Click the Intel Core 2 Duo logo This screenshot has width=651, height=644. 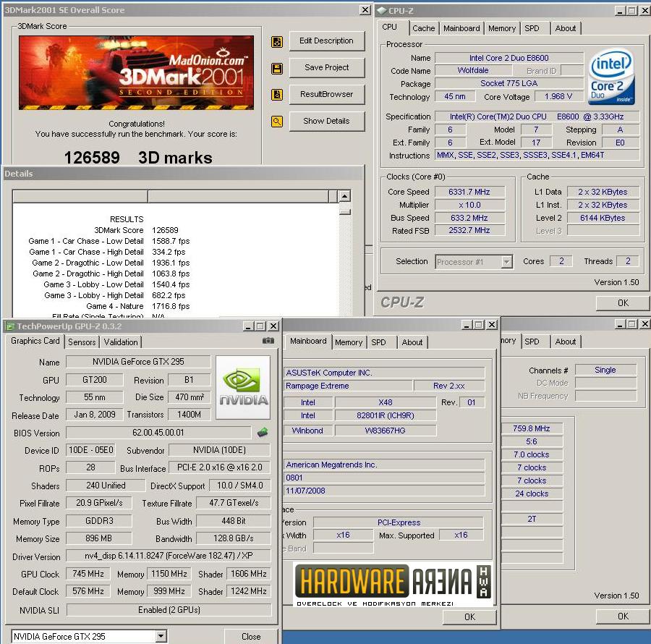(x=613, y=77)
